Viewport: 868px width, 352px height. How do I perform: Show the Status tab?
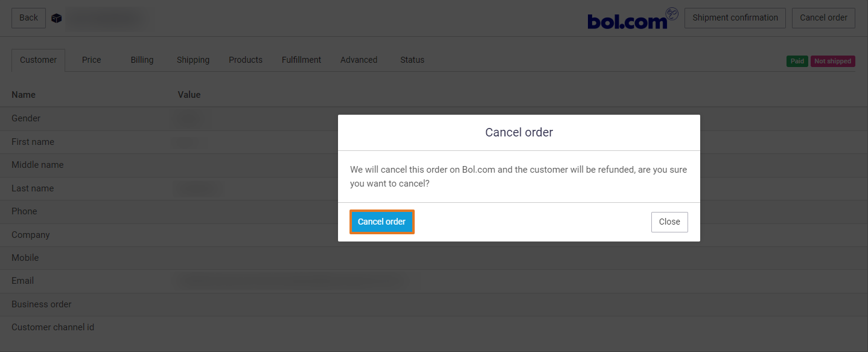(x=412, y=60)
